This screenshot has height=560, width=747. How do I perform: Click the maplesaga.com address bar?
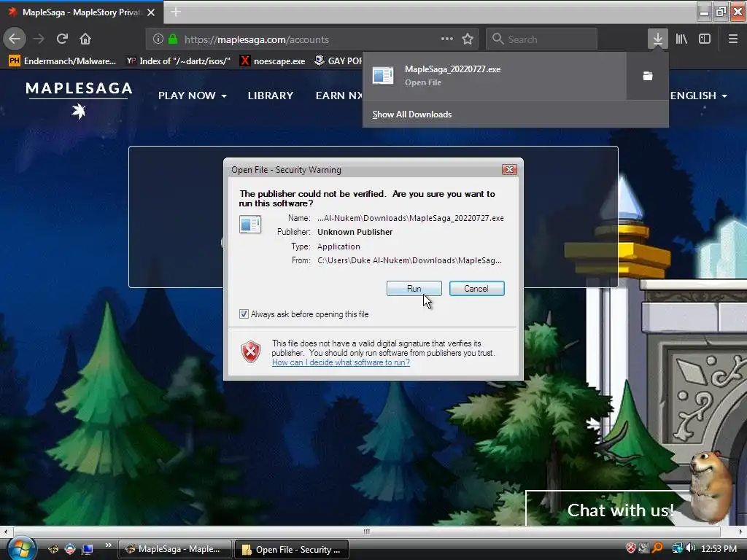click(x=312, y=39)
